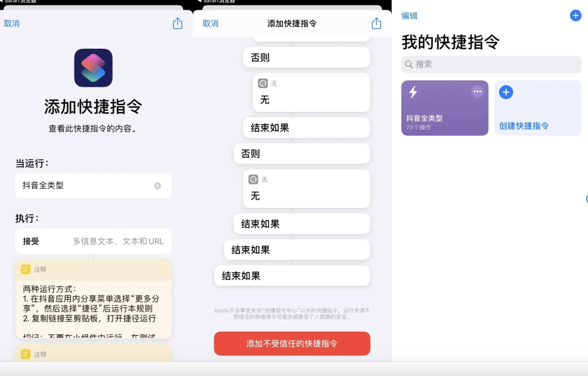Clear the 抖音全类型 name field
Screen dimensions: 588x376
pos(157,185)
